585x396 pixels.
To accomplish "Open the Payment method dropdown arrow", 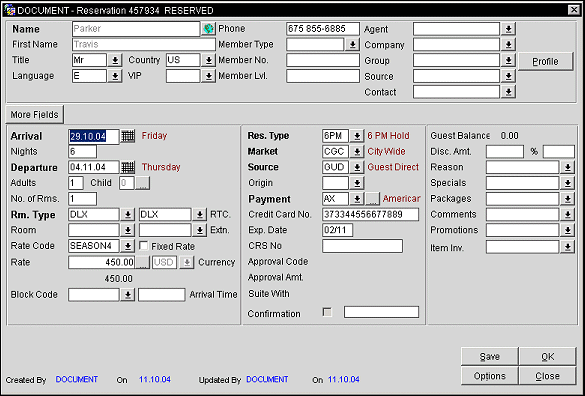I will pos(357,199).
